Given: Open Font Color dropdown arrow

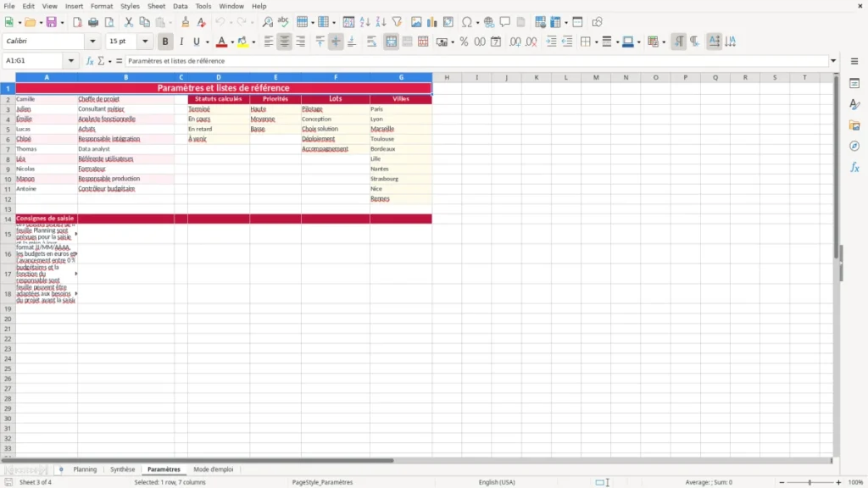Looking at the screenshot, I should [x=232, y=42].
